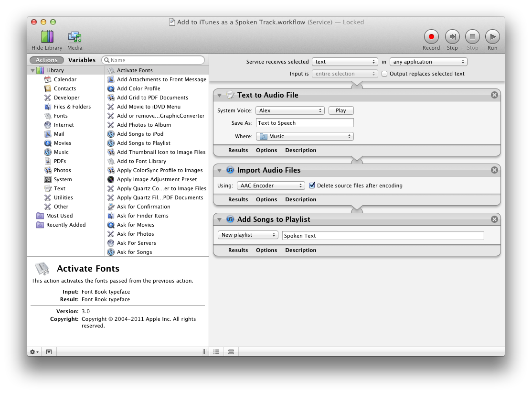Click the Play voice preview button
Viewport: 532px width, 394px height.
[x=341, y=111]
